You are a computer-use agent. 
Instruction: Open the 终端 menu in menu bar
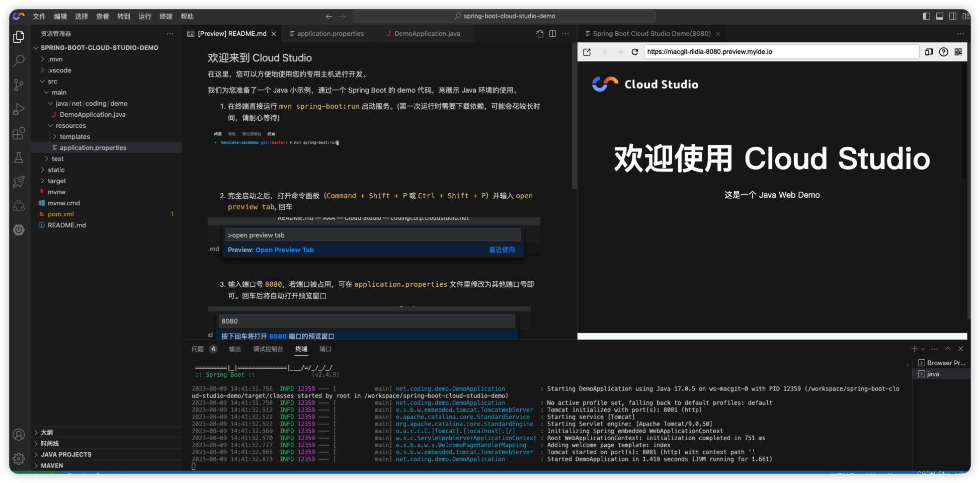(166, 16)
